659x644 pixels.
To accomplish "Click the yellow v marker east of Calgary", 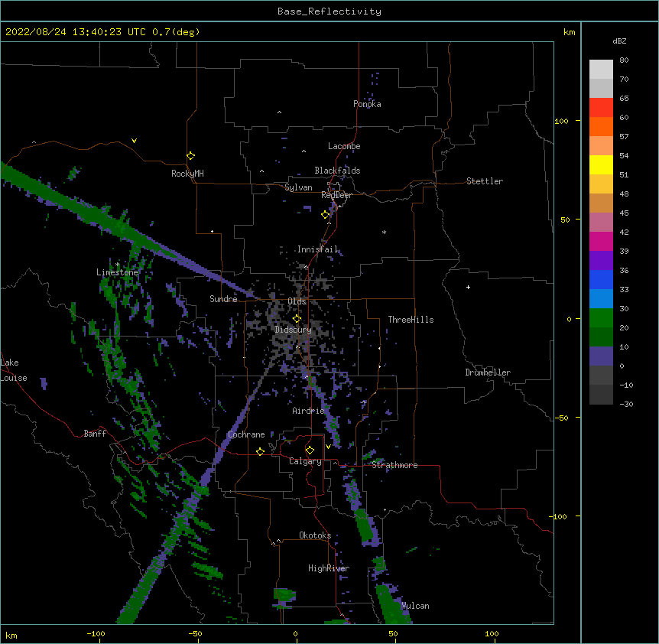I will point(328,447).
